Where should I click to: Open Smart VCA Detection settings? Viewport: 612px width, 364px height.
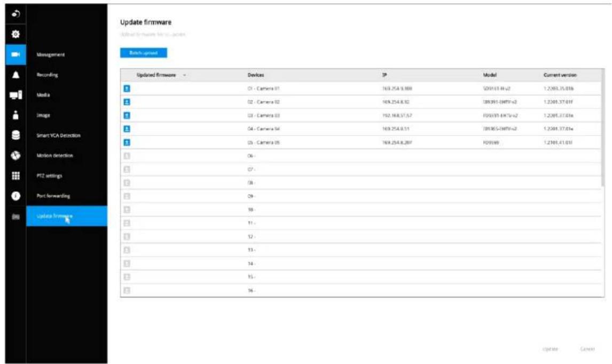[x=59, y=136]
